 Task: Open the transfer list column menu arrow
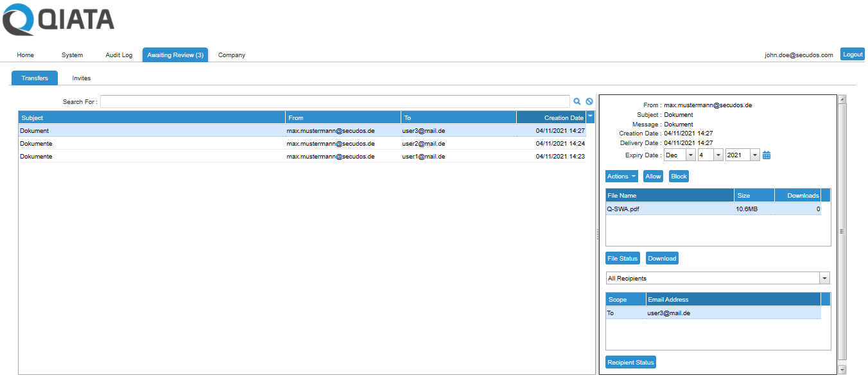[x=591, y=117]
